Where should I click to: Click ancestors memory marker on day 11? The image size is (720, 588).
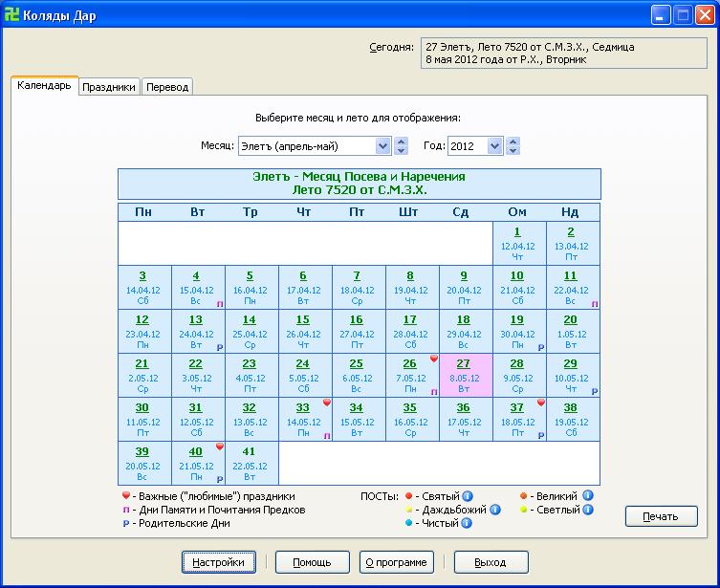tap(595, 304)
